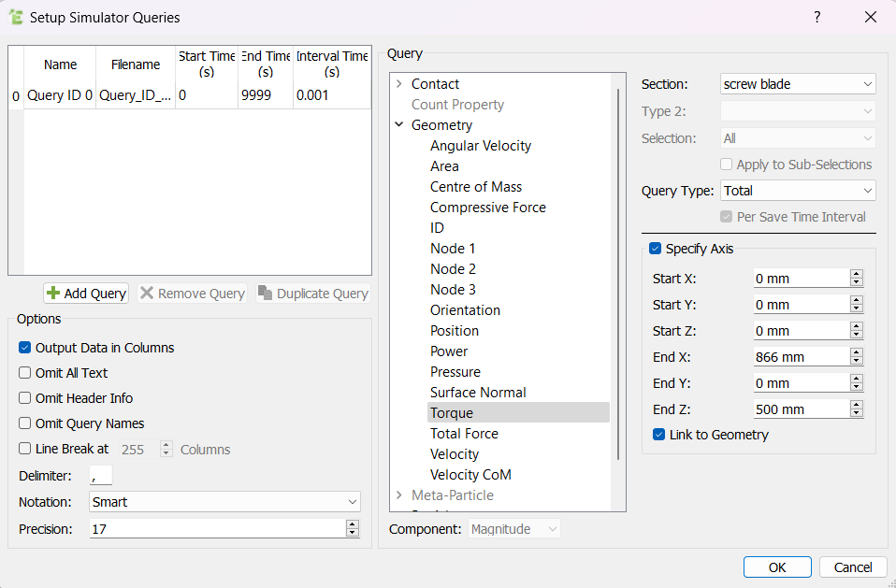896x588 pixels.
Task: Expand the Contact tree node
Action: 399,84
